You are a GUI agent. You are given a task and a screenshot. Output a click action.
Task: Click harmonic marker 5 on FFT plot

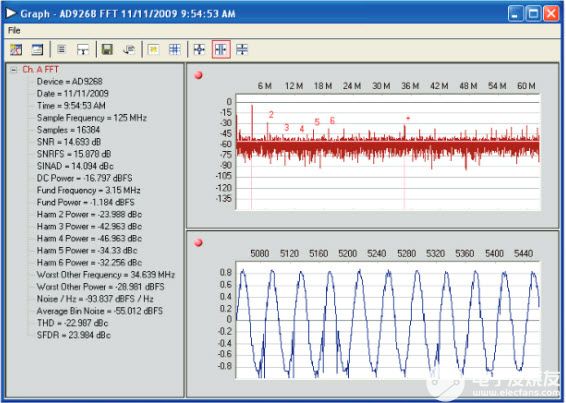click(317, 122)
